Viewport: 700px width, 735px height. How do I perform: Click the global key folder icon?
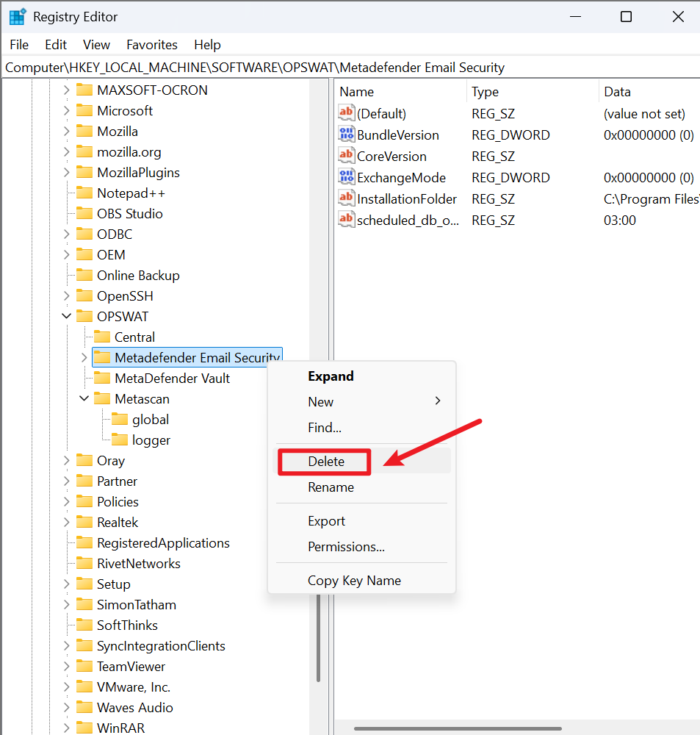click(120, 420)
